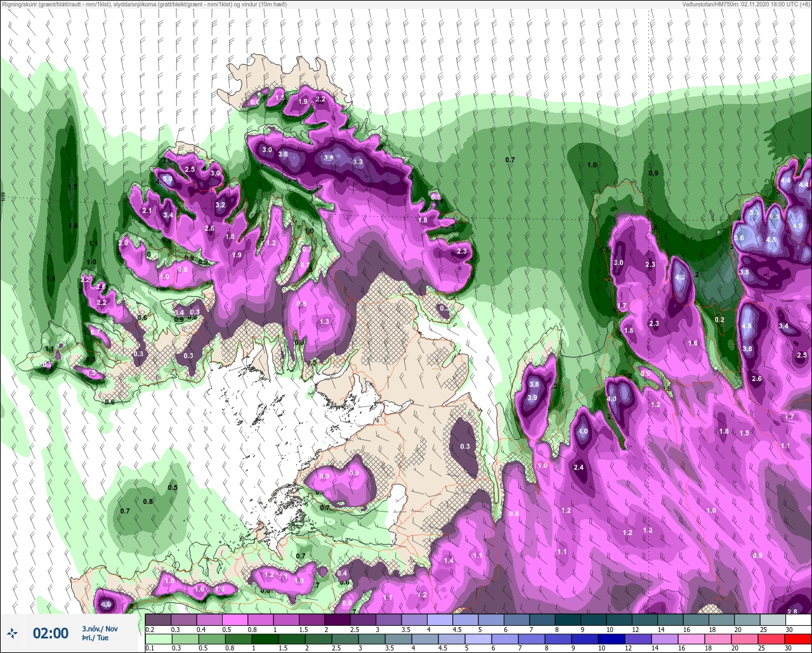Click the weekday text "Þri./ Tue"
The width and height of the screenshot is (812, 653).
coord(95,638)
